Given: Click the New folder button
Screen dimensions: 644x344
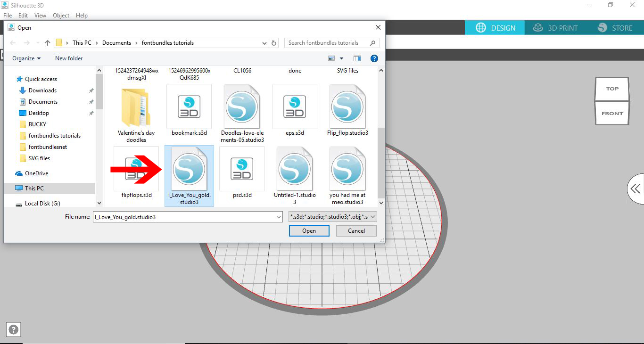Looking at the screenshot, I should tap(69, 58).
